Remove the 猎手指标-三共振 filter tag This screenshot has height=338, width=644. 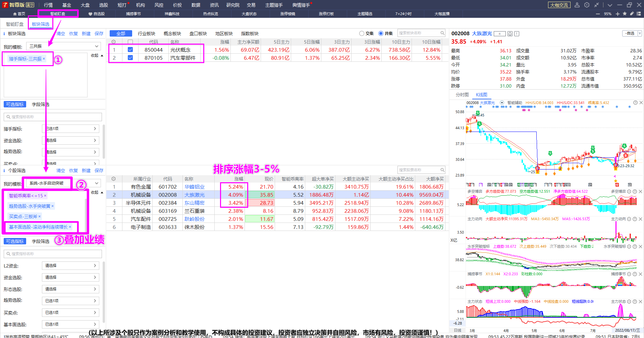click(x=44, y=59)
